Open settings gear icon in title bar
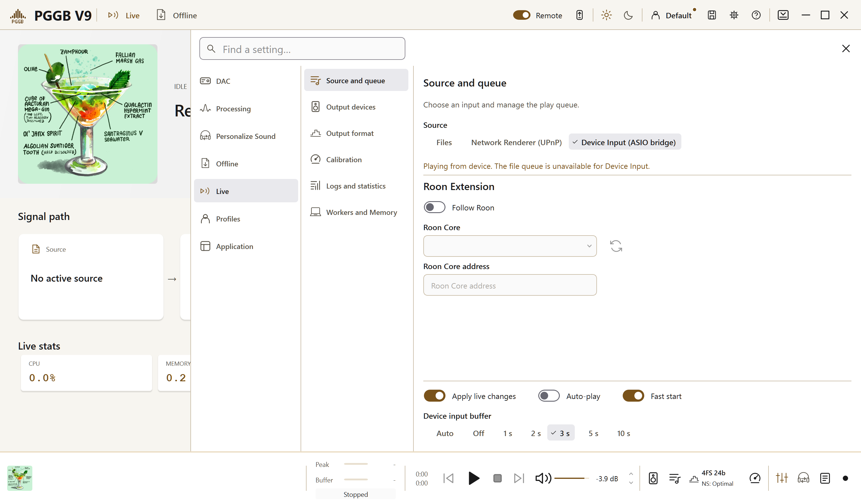This screenshot has height=504, width=861. [734, 15]
